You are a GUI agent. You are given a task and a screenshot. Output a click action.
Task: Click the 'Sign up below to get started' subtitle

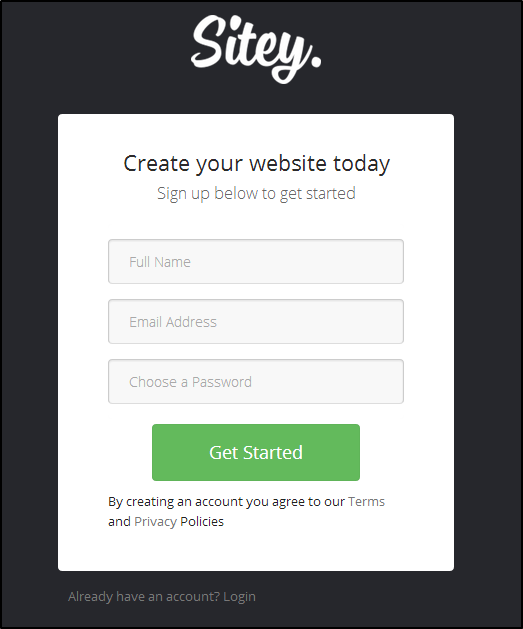coord(256,193)
